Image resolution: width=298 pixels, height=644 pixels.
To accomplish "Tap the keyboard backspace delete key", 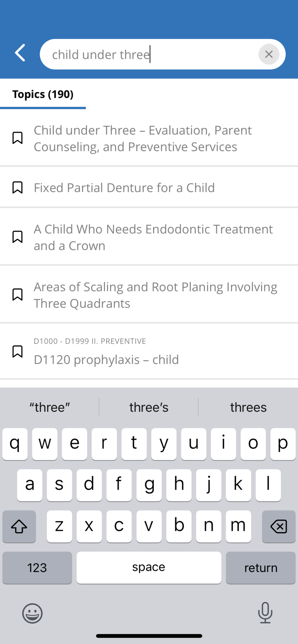I will point(279,526).
